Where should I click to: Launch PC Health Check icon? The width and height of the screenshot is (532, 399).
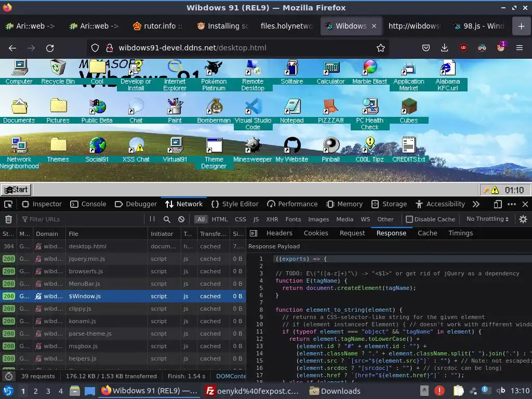click(369, 114)
